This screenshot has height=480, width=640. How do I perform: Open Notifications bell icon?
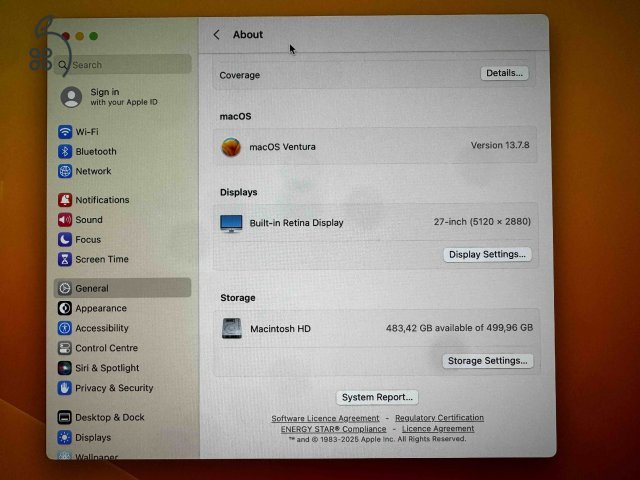(65, 200)
